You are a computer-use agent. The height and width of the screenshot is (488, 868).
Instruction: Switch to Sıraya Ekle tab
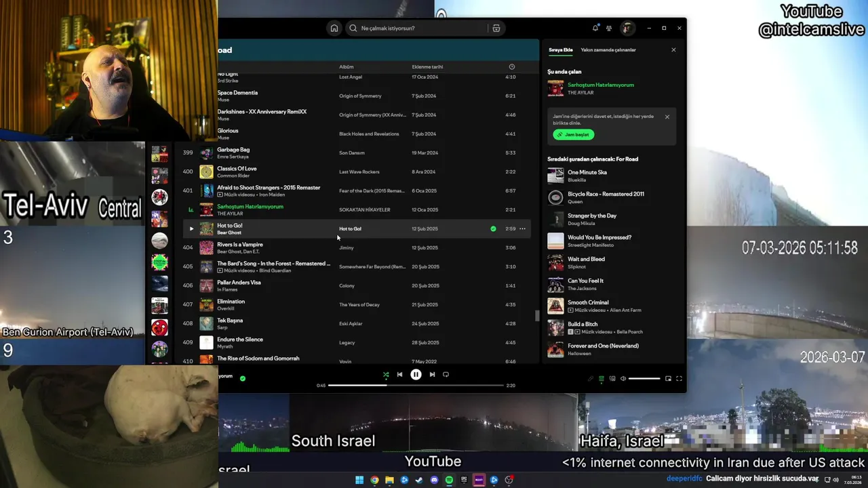pyautogui.click(x=561, y=49)
